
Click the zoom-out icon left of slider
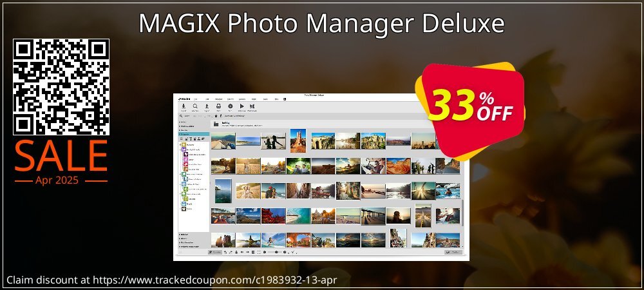pos(265,252)
